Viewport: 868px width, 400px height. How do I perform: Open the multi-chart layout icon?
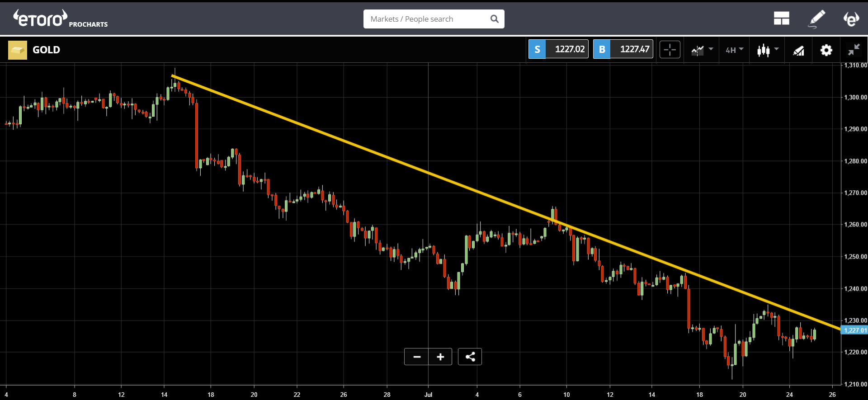click(781, 19)
